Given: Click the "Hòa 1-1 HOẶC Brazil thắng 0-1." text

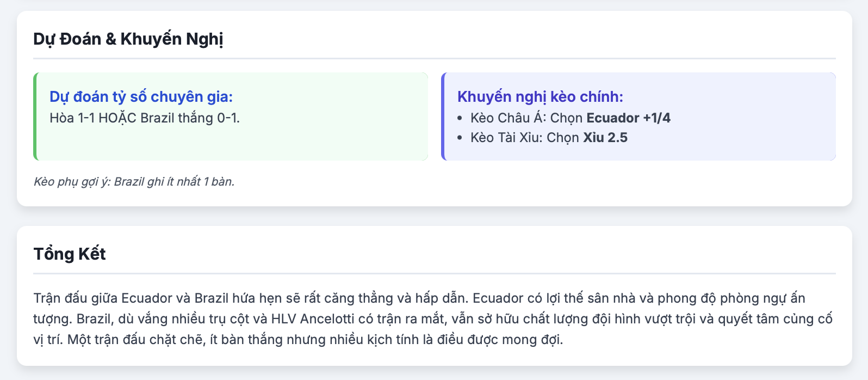Looking at the screenshot, I should (x=145, y=118).
